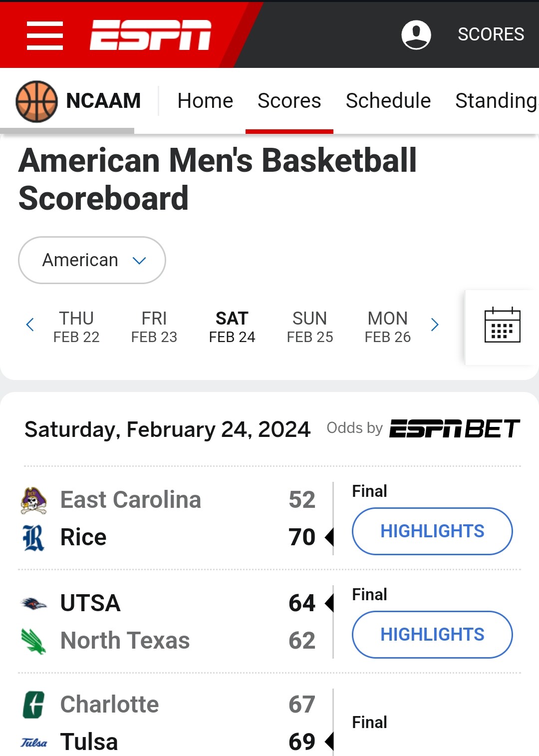The width and height of the screenshot is (539, 756).
Task: Click the ESPN BET logo
Action: [x=455, y=428]
